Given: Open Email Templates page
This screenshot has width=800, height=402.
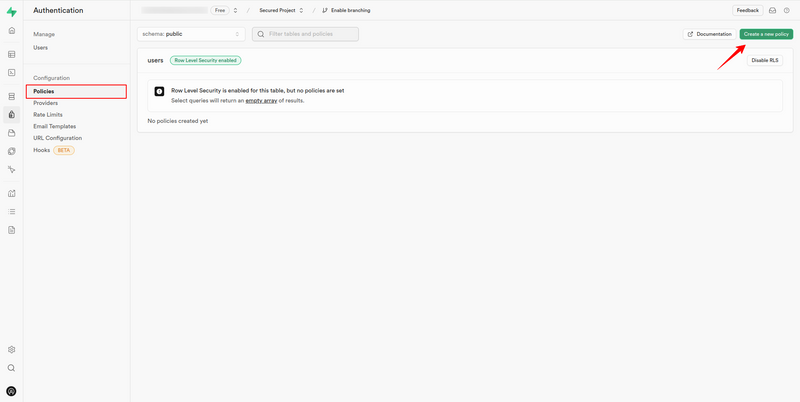Looking at the screenshot, I should point(55,127).
